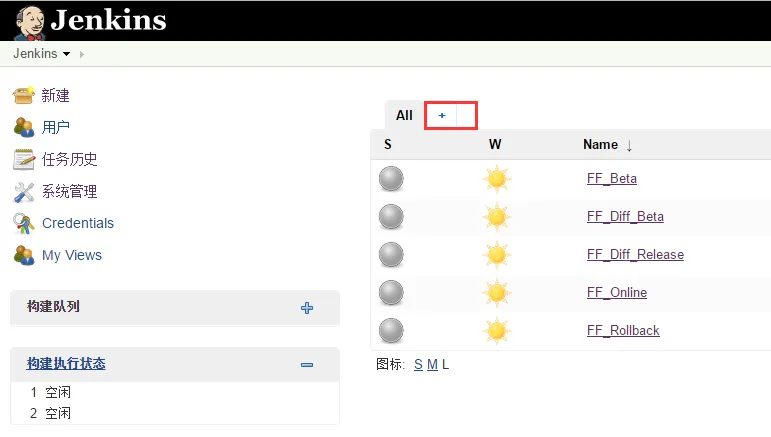Click the grey status ball for FF_Diff_Release

tap(391, 255)
